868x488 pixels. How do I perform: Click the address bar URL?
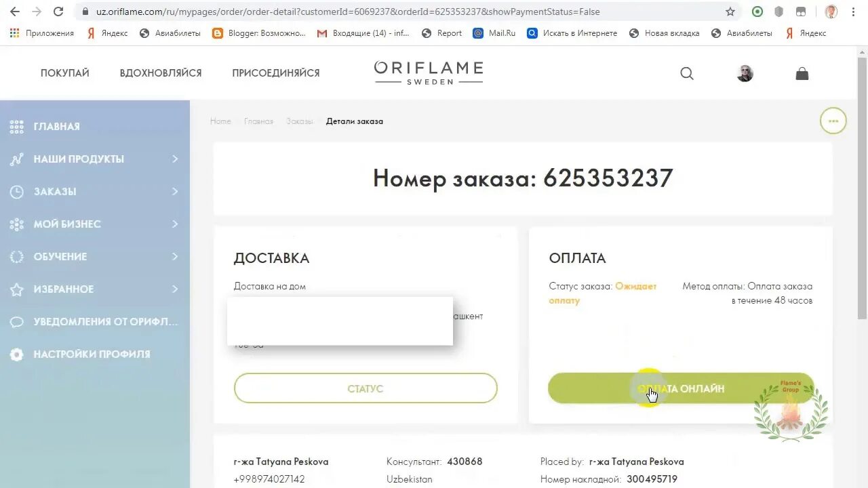pyautogui.click(x=348, y=12)
